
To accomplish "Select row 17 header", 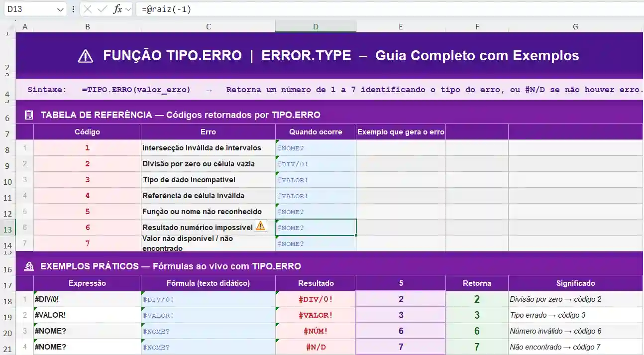I will (x=7, y=285).
